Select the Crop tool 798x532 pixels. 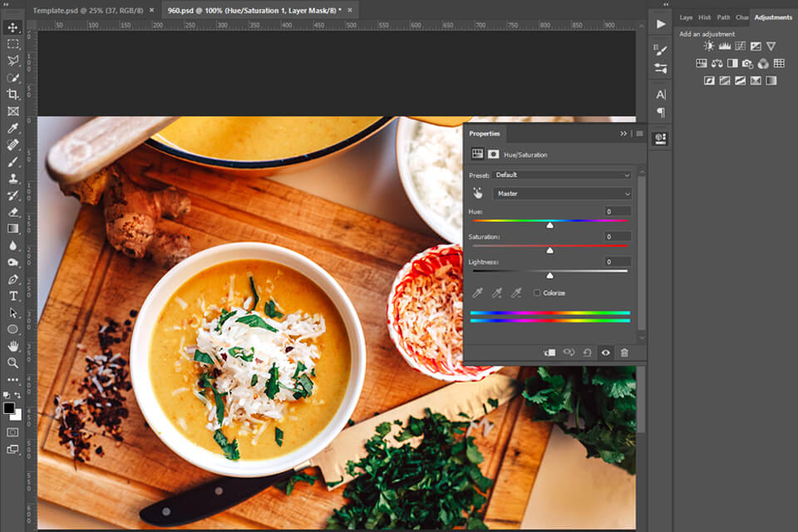point(12,94)
